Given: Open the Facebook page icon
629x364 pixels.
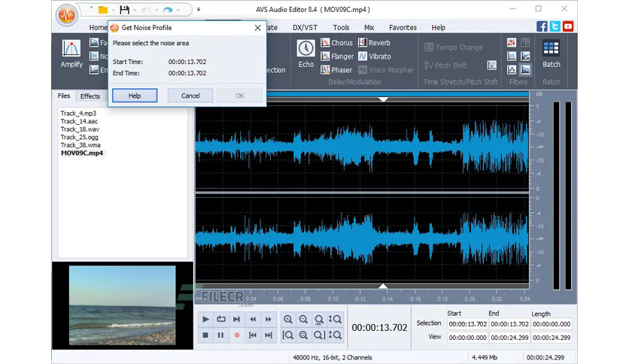Looking at the screenshot, I should click(542, 26).
